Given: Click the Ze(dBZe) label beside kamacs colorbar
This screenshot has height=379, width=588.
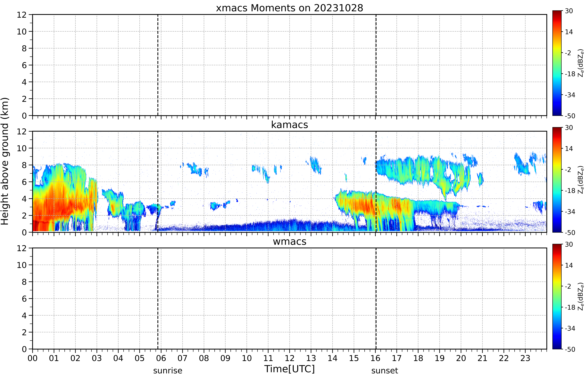Looking at the screenshot, I should pos(581,180).
